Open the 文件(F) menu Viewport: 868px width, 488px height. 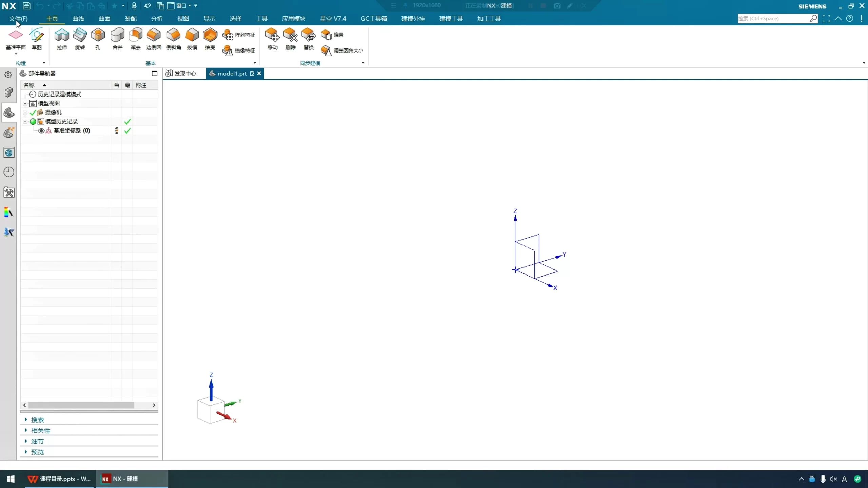pyautogui.click(x=18, y=19)
